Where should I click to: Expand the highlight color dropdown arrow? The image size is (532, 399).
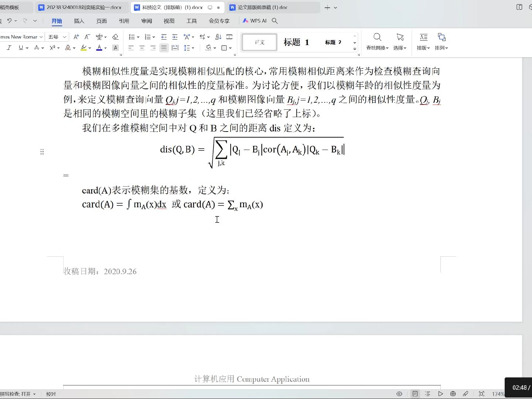point(90,48)
